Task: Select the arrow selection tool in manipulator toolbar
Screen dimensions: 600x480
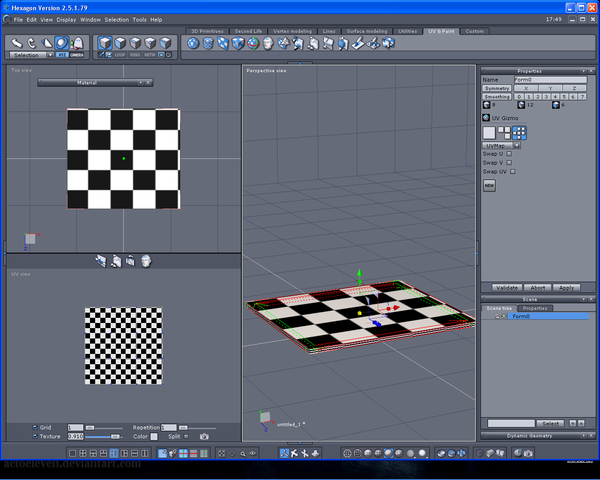Action: [x=16, y=43]
